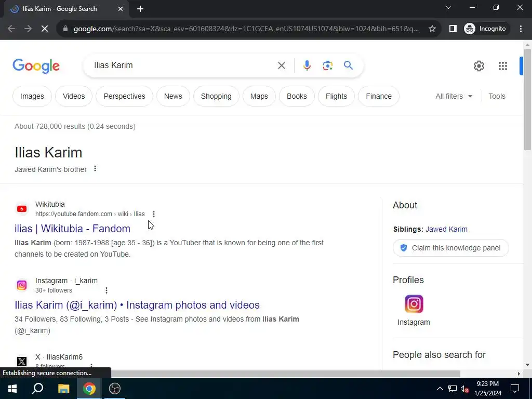532x399 pixels.
Task: Open the ilias | Wikitubia - Fandom link
Action: tap(72, 229)
